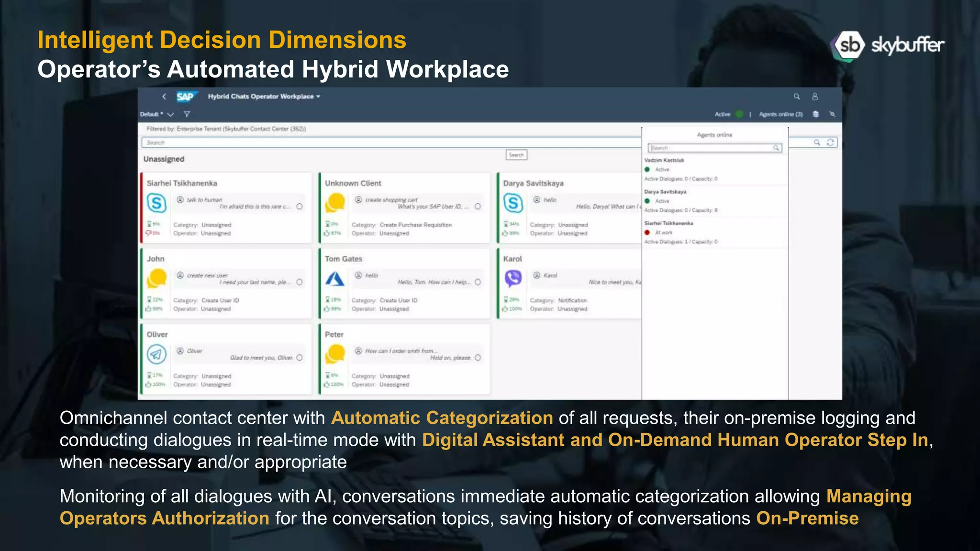Refresh the dialogue list
This screenshot has height=551, width=980.
831,143
